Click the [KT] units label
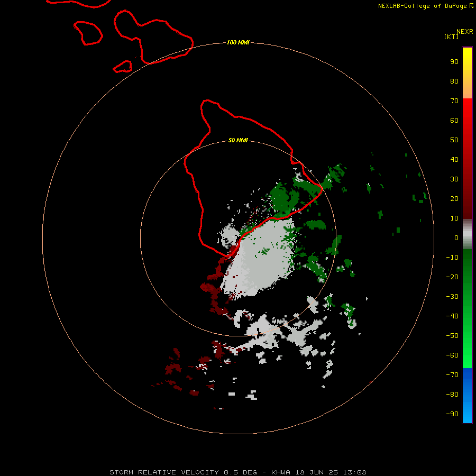The image size is (476, 476). [451, 36]
